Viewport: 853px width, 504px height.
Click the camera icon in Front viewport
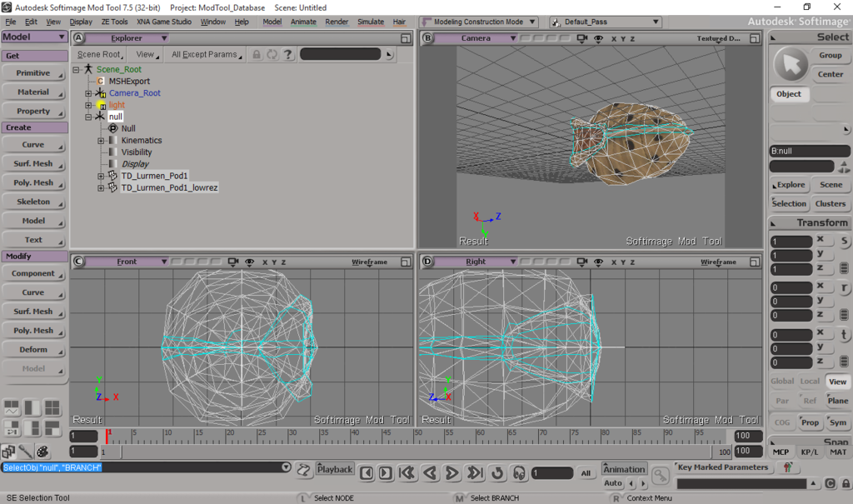[233, 262]
